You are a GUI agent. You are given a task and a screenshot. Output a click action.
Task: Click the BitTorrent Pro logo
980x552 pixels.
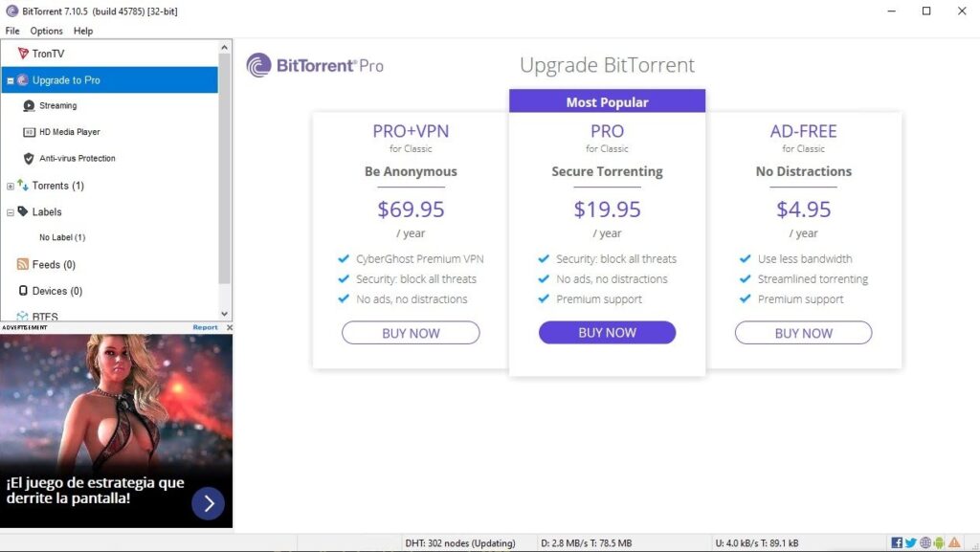[x=313, y=65]
